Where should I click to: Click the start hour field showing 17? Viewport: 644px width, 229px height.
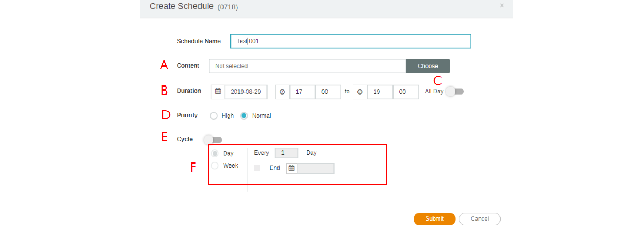(302, 92)
